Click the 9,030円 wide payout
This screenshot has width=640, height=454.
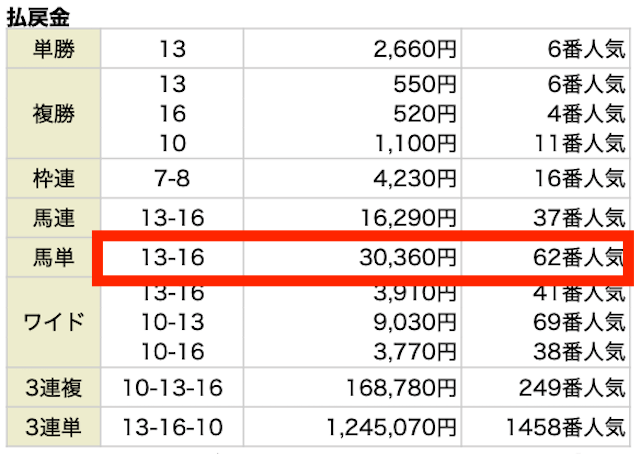(x=414, y=322)
